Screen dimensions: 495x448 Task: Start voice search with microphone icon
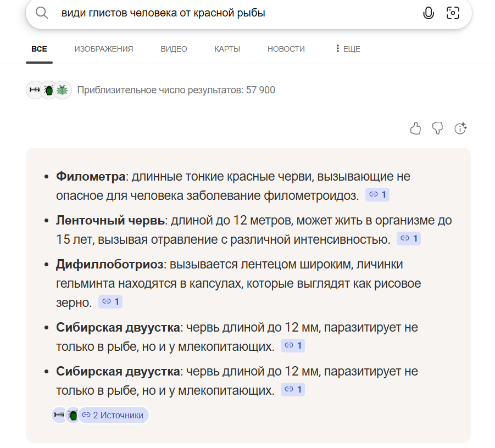click(x=429, y=13)
